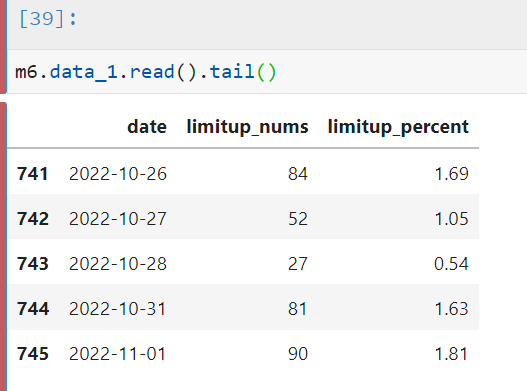Click the date cell 2022-10-26
Screen dimensions: 527x391
click(118, 174)
